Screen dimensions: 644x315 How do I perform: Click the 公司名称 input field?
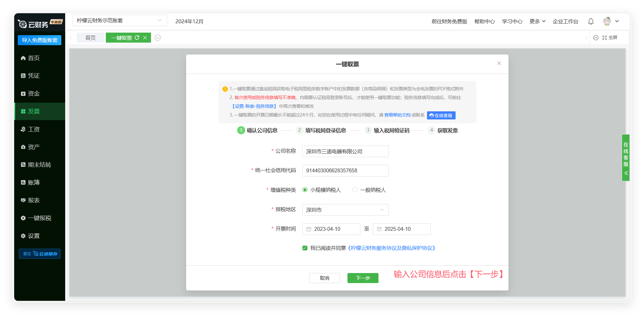345,151
